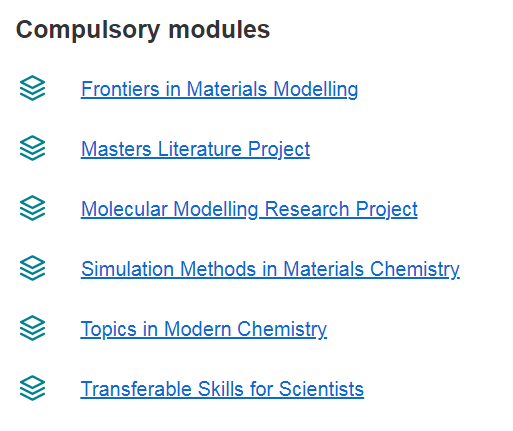The image size is (513, 431).
Task: Click the word "Scientists" in the Transferable Skills link
Action: (321, 389)
